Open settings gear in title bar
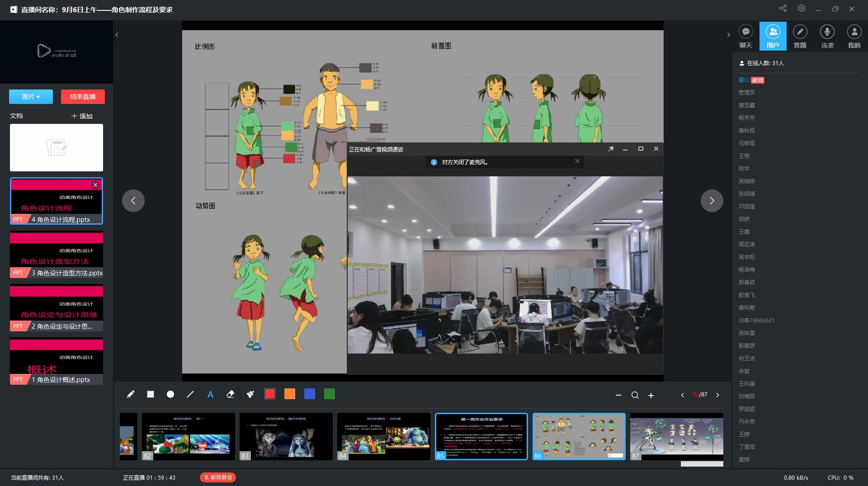 [x=802, y=9]
